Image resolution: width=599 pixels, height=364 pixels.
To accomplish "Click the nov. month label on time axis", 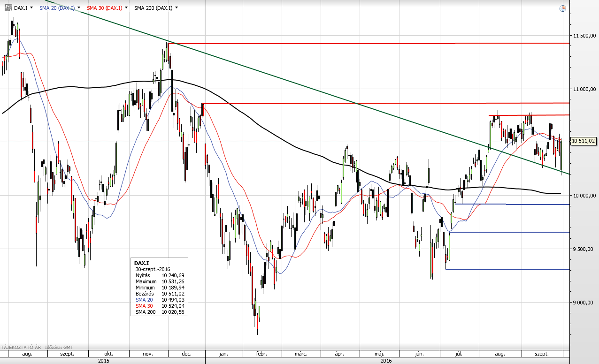I will [x=148, y=354].
